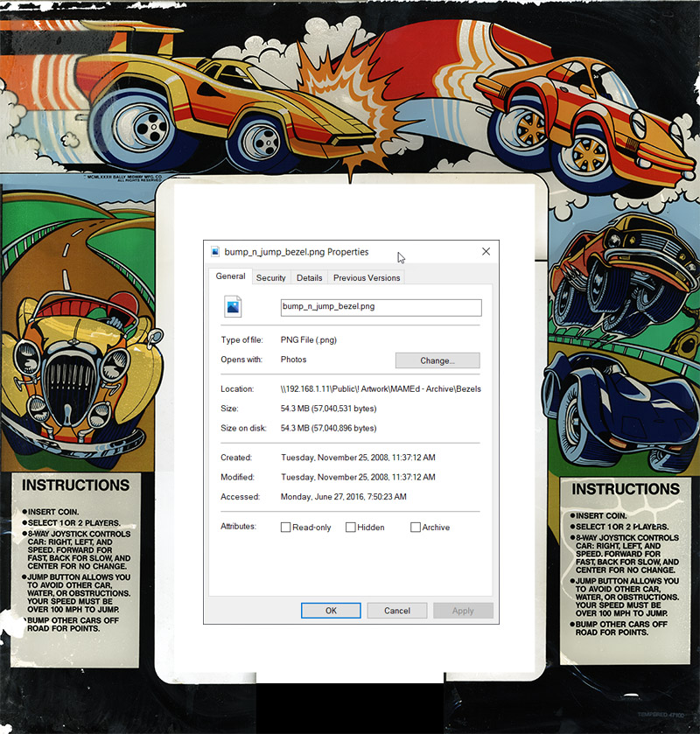700x734 pixels.
Task: Confirm with the OK button
Action: [x=331, y=611]
